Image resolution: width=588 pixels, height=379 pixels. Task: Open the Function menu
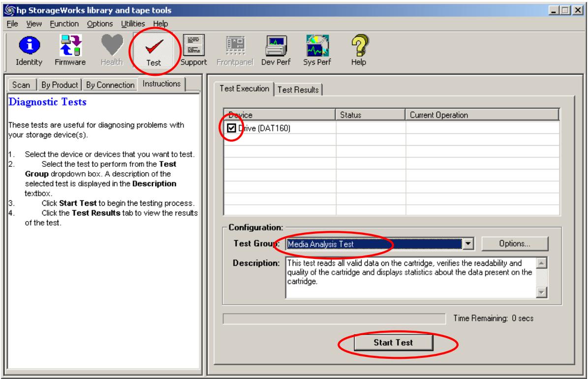[x=64, y=24]
